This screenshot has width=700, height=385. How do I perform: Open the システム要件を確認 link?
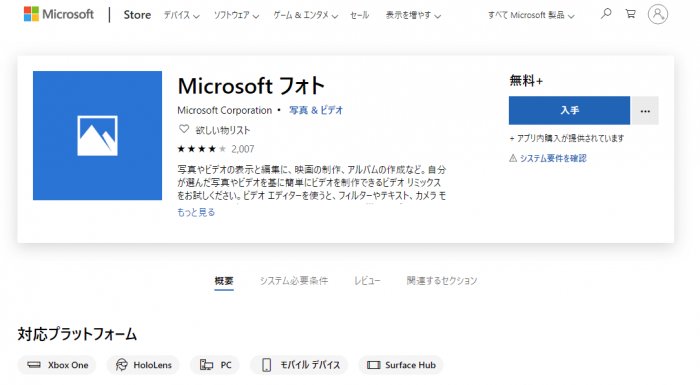(548, 158)
